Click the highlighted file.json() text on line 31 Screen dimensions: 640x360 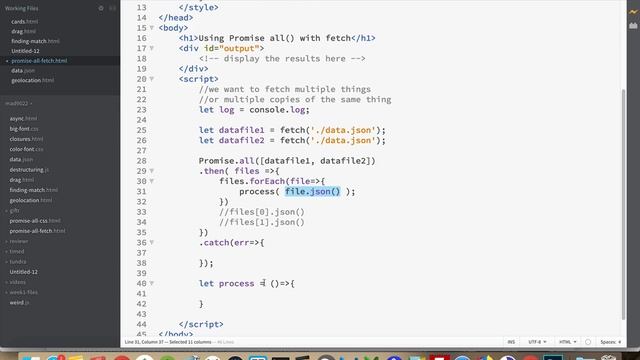tap(312, 191)
